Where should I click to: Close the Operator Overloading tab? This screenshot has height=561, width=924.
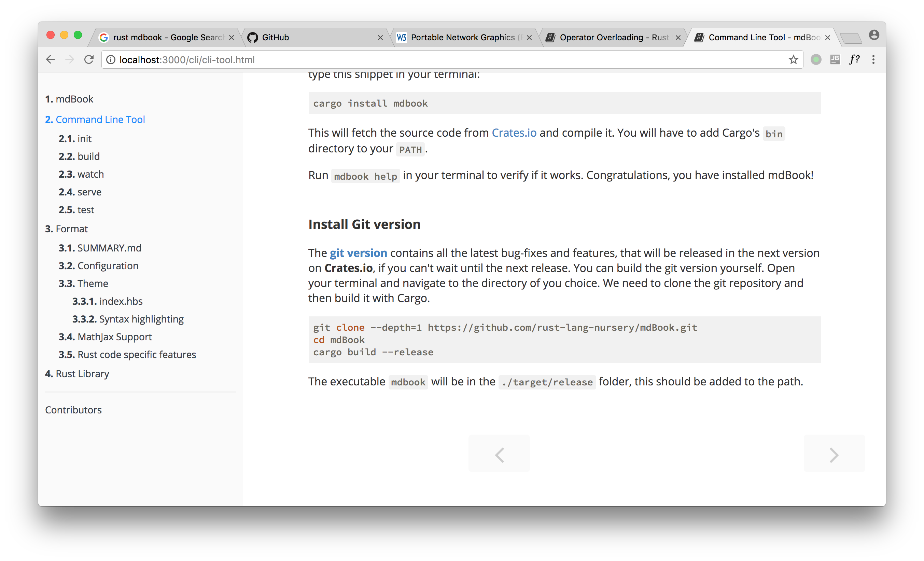pyautogui.click(x=678, y=38)
